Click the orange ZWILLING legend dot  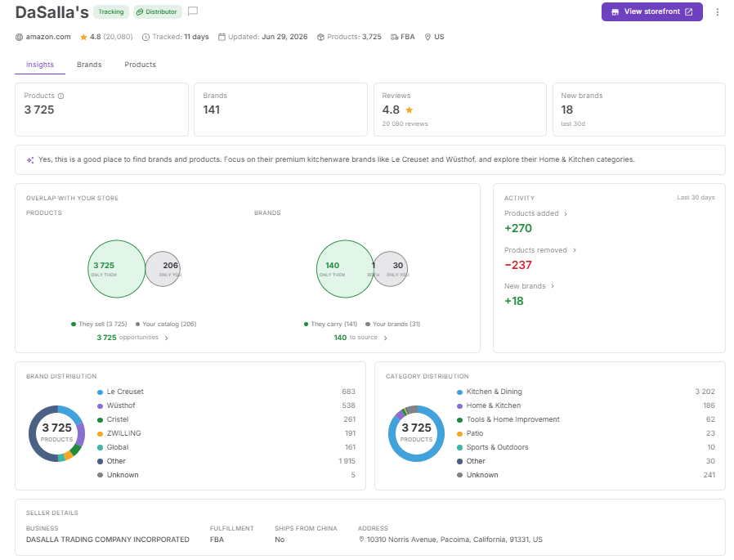[101, 434]
